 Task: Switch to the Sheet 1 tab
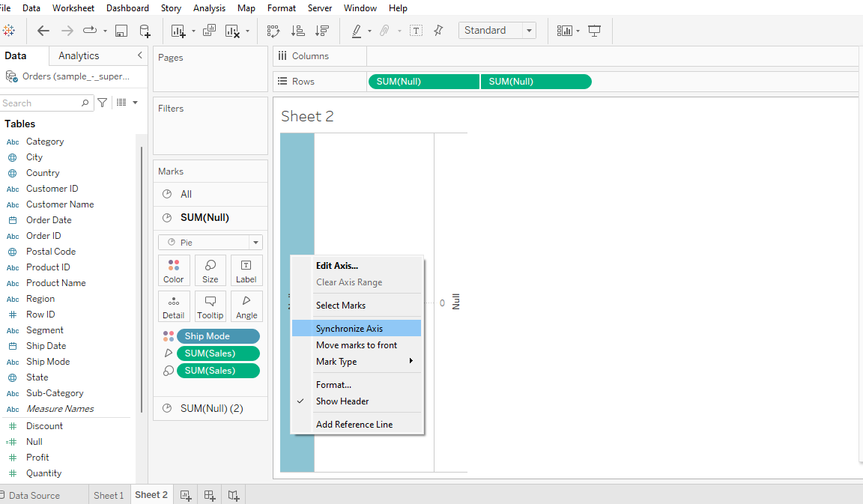click(109, 494)
